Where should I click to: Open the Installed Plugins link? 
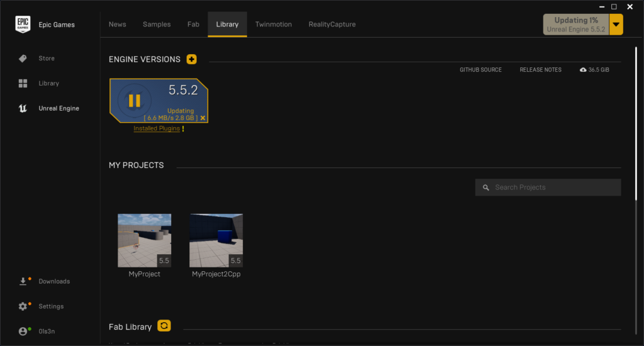(157, 128)
